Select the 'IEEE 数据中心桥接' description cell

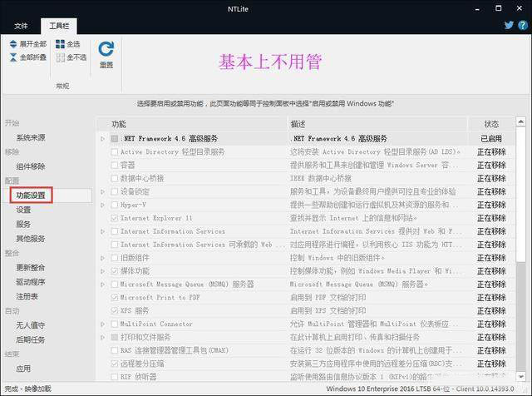[321, 178]
